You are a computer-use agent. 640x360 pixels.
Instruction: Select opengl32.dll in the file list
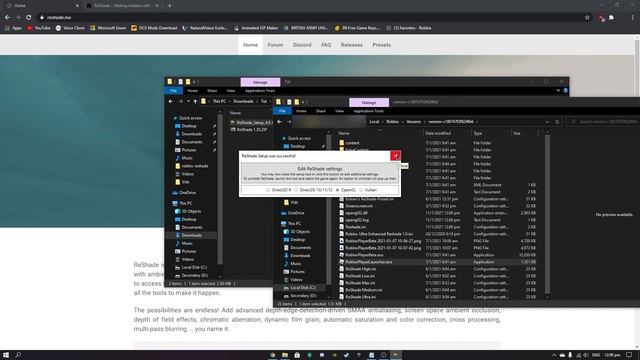[353, 213]
